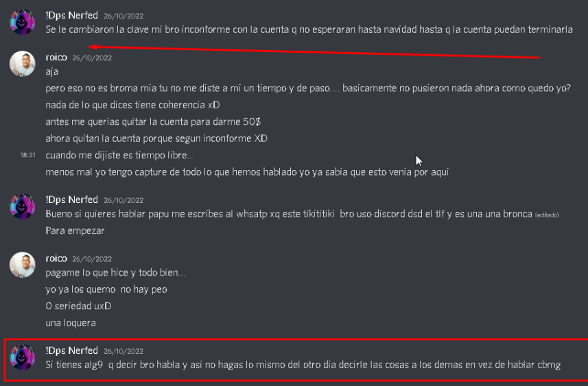The width and height of the screenshot is (588, 386).
Task: Click the 18:31 timestamp beside 'cuando me dijiste'
Action: (27, 155)
